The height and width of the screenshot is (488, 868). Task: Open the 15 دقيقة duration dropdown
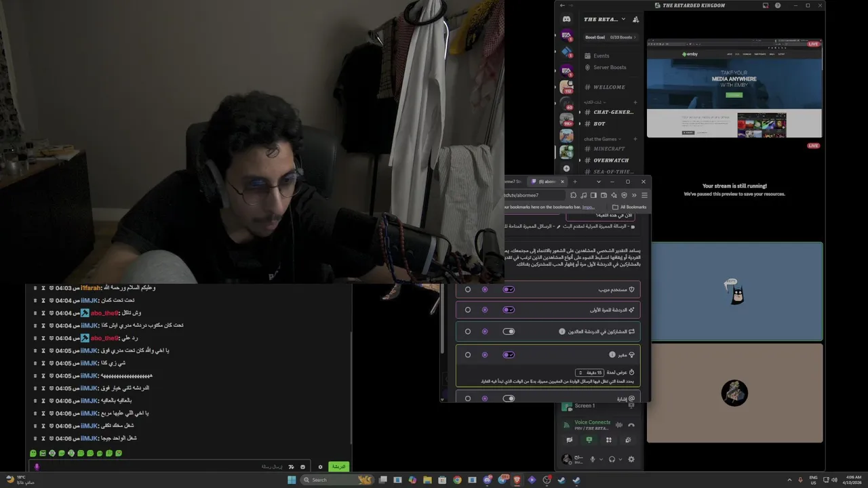[x=589, y=372]
